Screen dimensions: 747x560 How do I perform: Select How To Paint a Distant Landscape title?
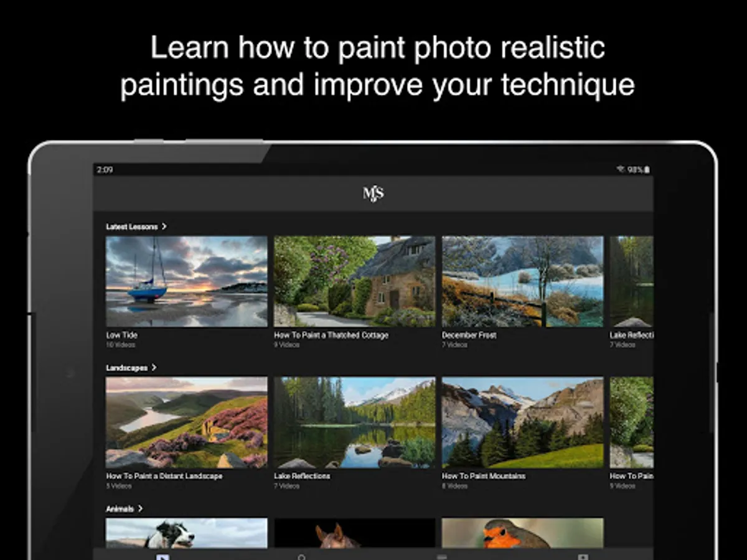[164, 476]
